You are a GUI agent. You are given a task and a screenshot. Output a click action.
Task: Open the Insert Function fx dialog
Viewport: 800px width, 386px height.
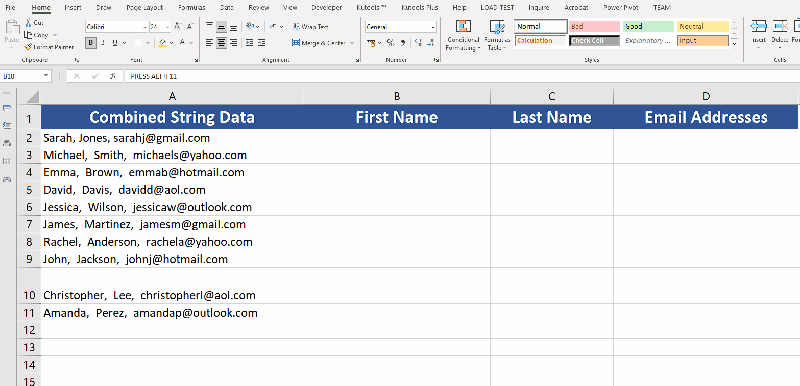(113, 76)
